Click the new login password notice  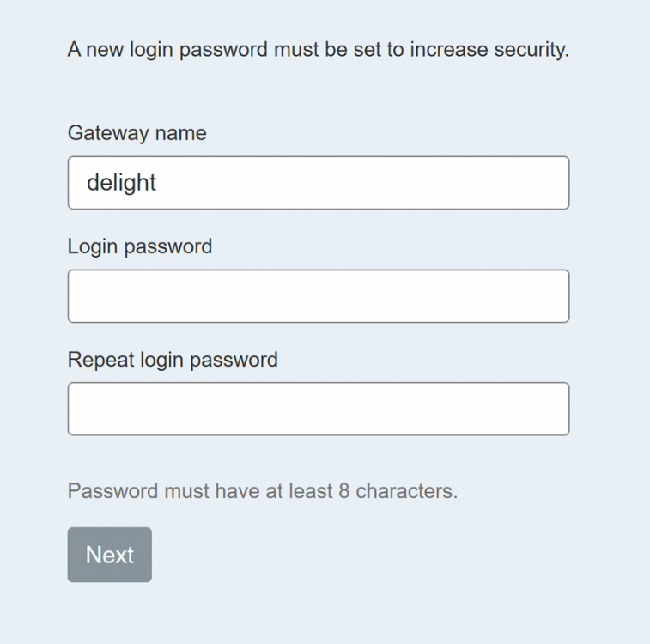(318, 50)
